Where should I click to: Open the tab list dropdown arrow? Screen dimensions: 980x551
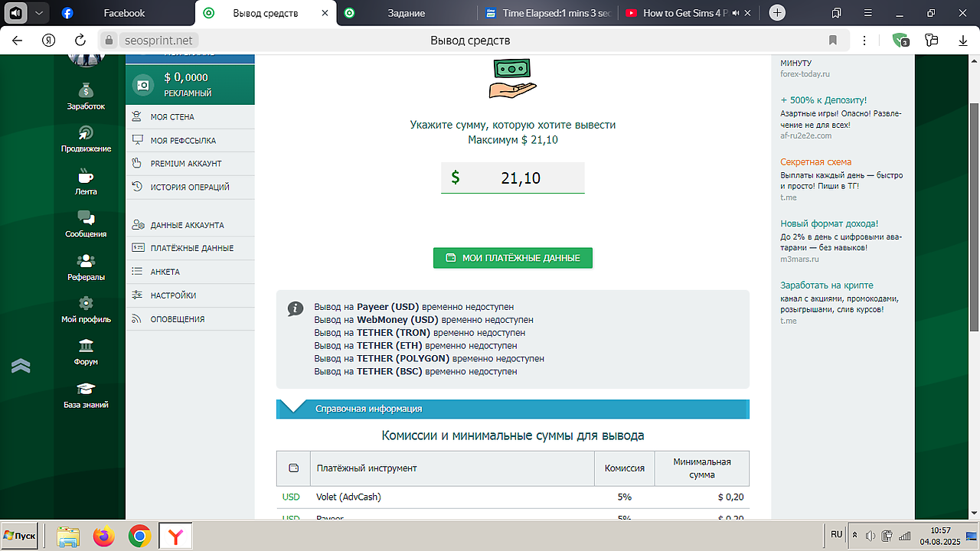pos(38,13)
